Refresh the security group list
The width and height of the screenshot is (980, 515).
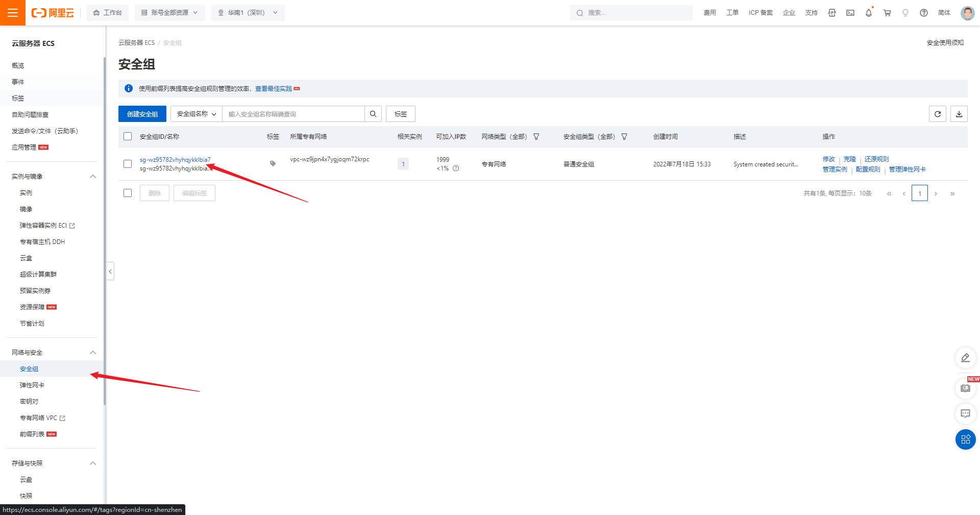tap(938, 114)
